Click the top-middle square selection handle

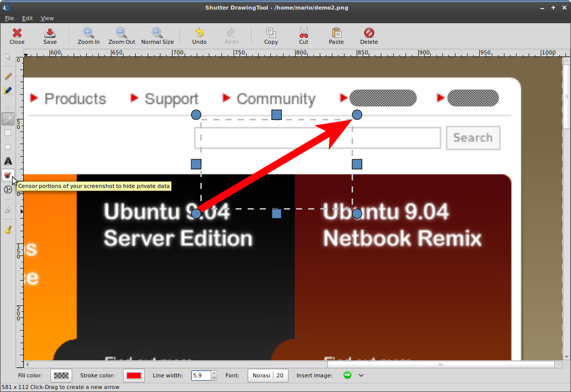point(276,115)
